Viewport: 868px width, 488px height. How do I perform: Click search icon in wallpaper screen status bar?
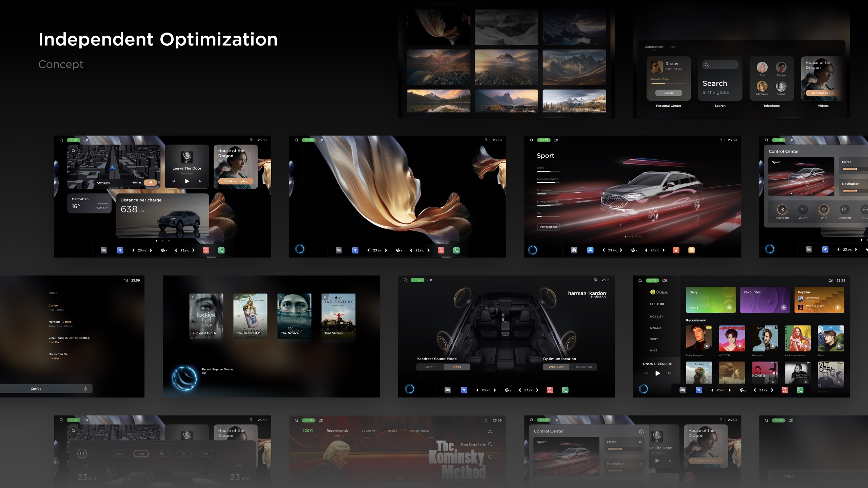point(296,140)
